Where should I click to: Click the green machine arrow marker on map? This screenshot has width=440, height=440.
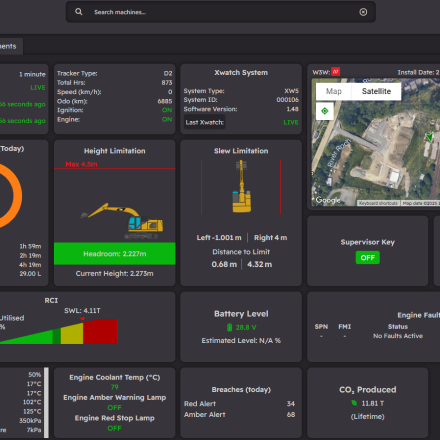(x=429, y=136)
